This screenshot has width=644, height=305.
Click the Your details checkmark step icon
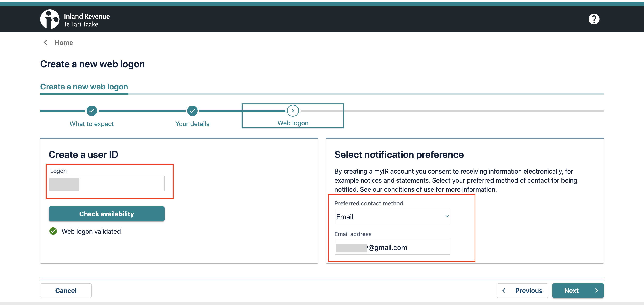(x=192, y=111)
